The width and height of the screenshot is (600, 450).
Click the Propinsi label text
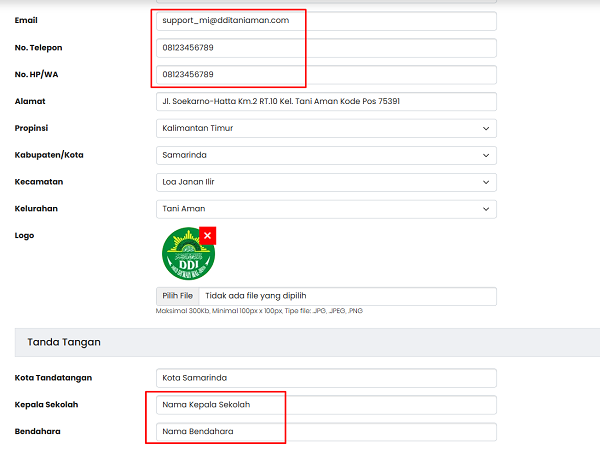(x=32, y=128)
